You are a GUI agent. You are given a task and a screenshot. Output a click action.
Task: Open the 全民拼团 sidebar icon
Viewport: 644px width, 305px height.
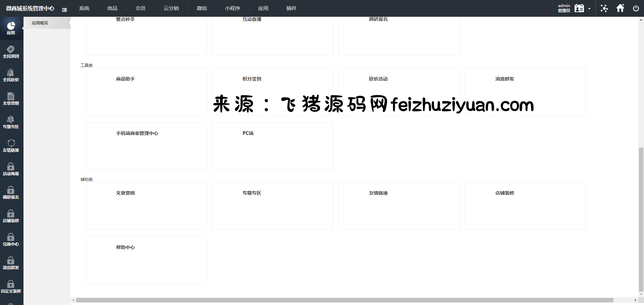point(11,52)
